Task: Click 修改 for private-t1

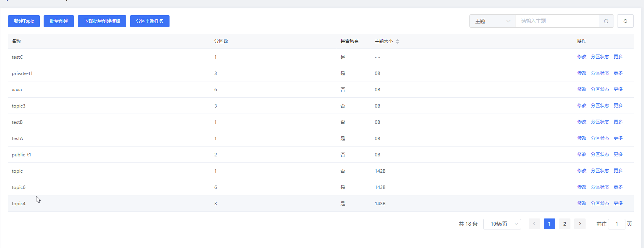Action: 582,73
